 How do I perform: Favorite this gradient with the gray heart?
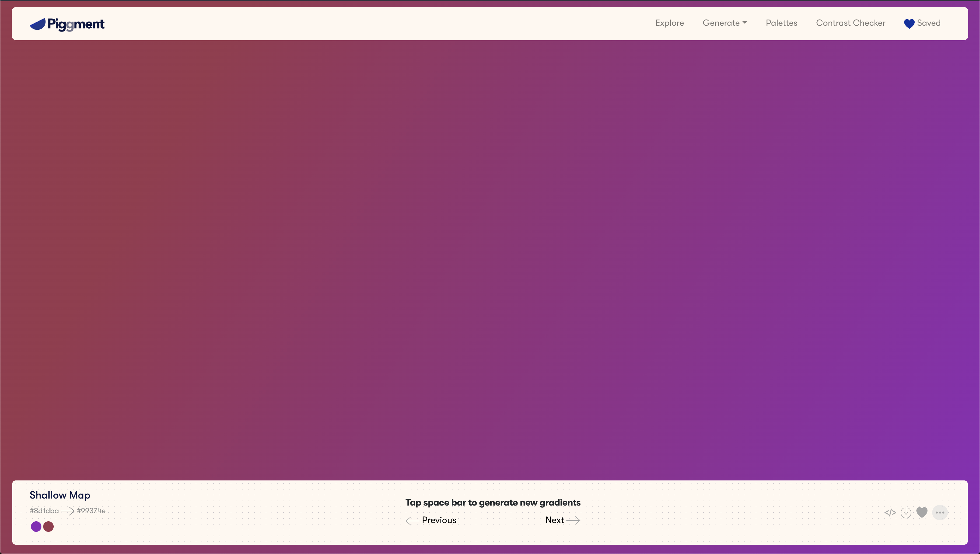click(x=922, y=513)
